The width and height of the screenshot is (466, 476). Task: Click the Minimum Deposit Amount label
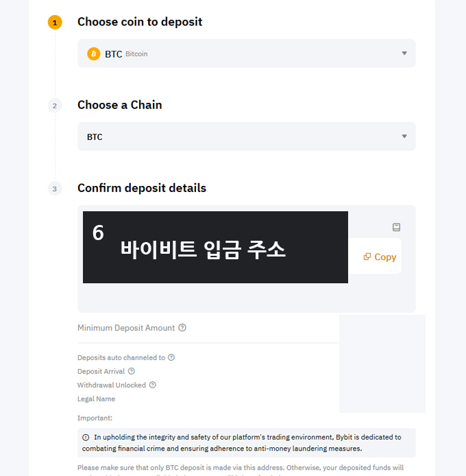click(x=126, y=328)
